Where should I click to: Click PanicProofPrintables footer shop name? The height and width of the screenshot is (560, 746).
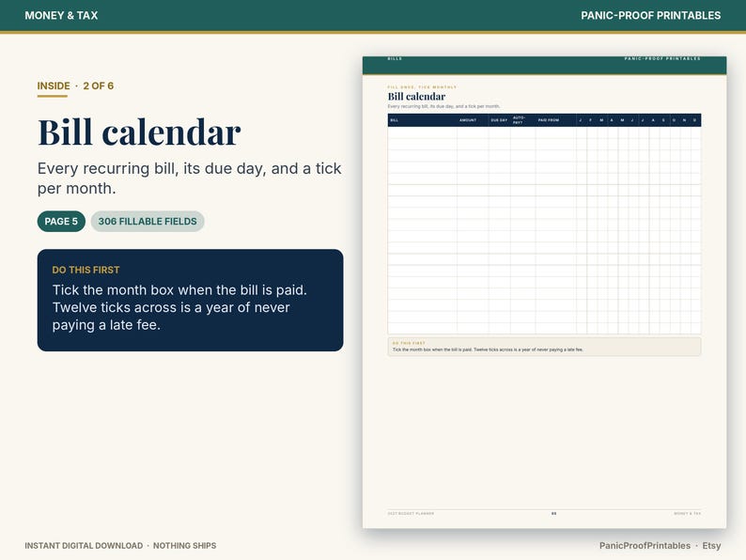[x=645, y=546]
